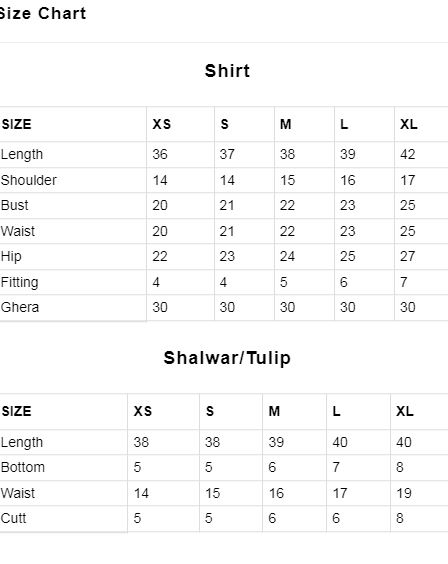Click Shirt Shoulder value 16 under L
The height and width of the screenshot is (564, 448).
[x=348, y=180]
